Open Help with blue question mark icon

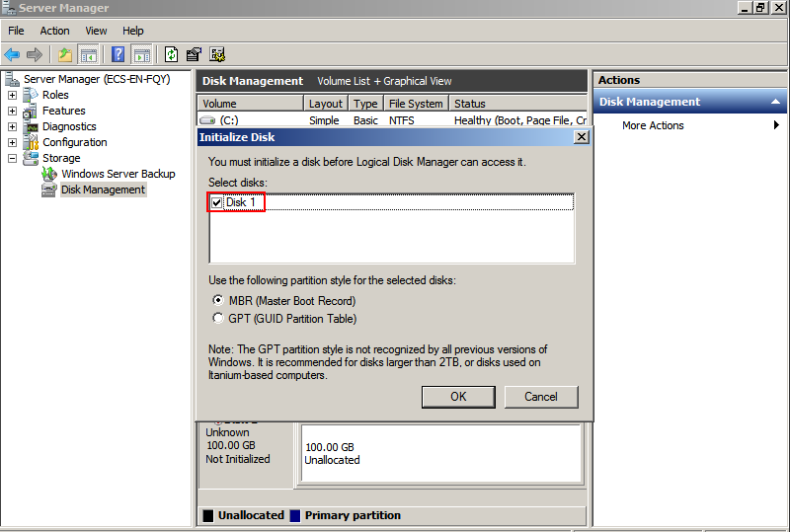click(118, 54)
